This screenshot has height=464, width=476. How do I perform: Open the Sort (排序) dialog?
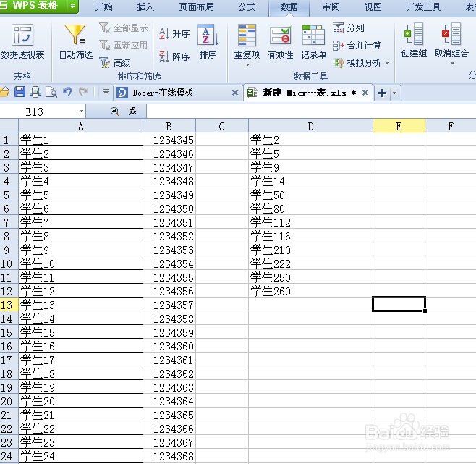click(208, 41)
